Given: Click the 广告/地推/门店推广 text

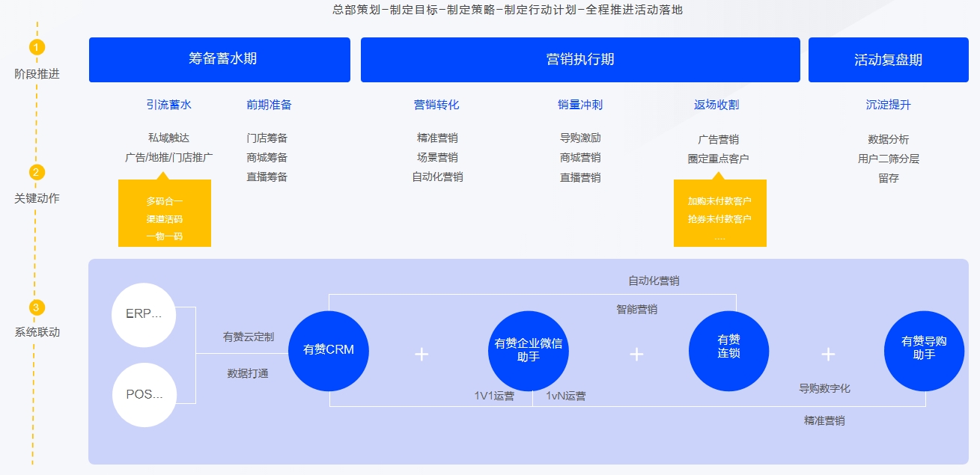Looking at the screenshot, I should pos(168,157).
